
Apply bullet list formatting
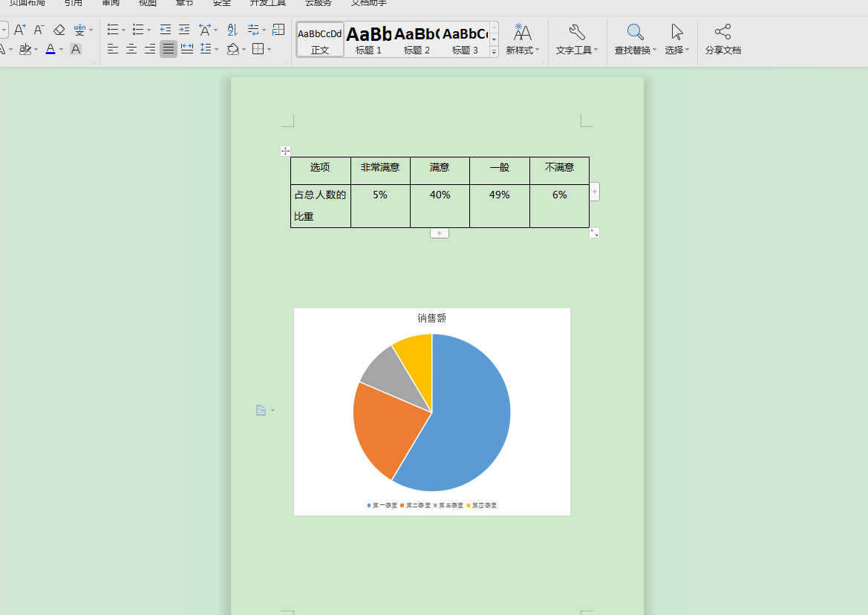click(x=113, y=29)
